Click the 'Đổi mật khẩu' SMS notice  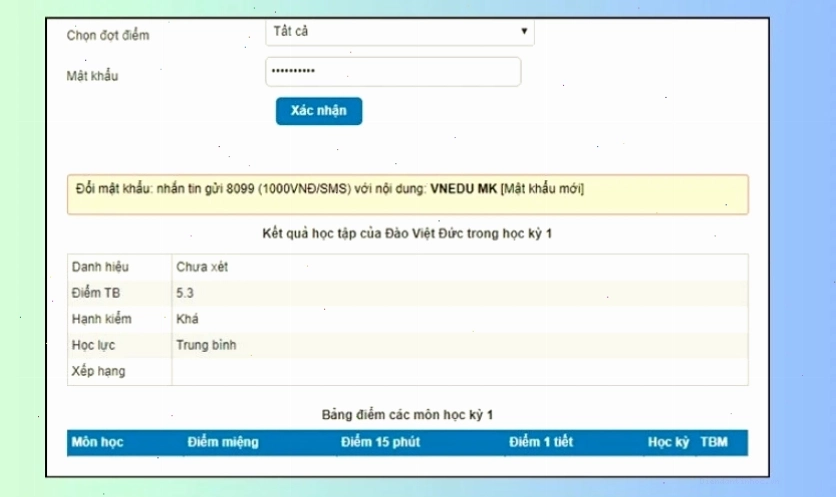[x=408, y=195]
